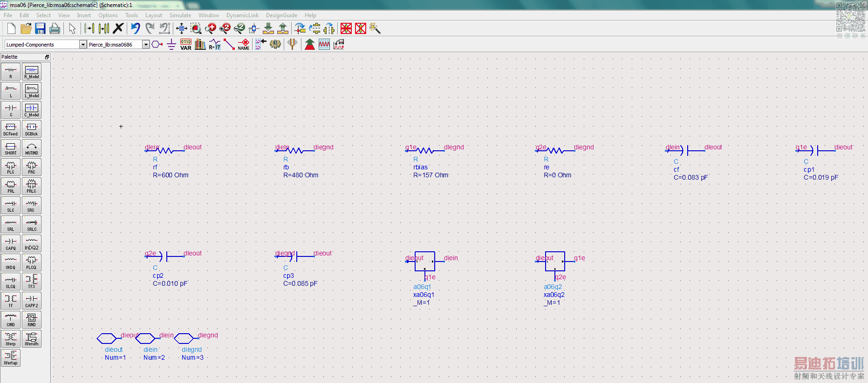Insert a ground symbol from toolbar
This screenshot has height=383, width=868.
click(171, 44)
